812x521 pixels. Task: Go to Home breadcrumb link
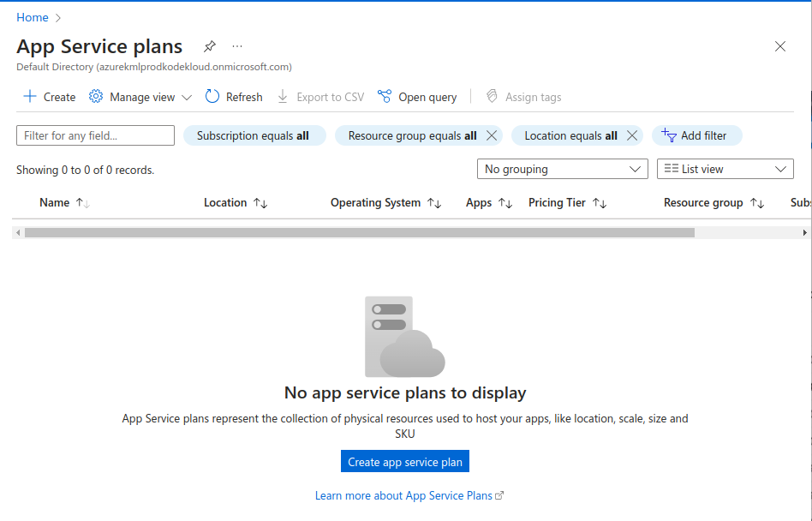[33, 17]
